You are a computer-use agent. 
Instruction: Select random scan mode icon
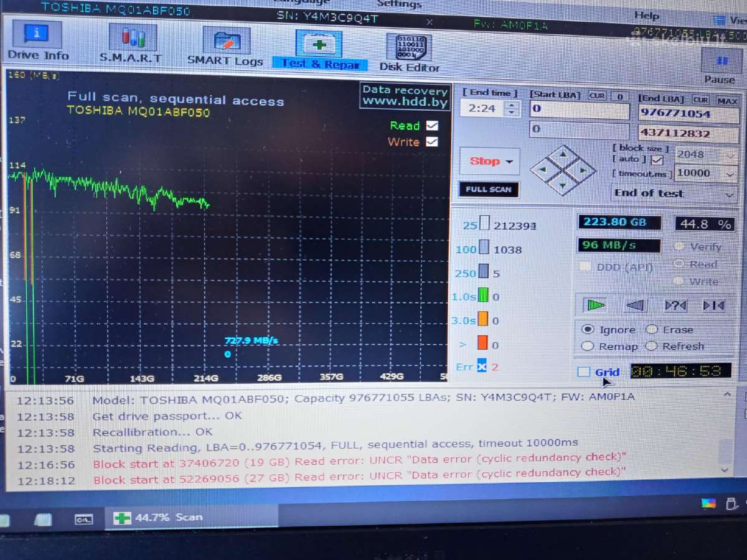tap(675, 305)
